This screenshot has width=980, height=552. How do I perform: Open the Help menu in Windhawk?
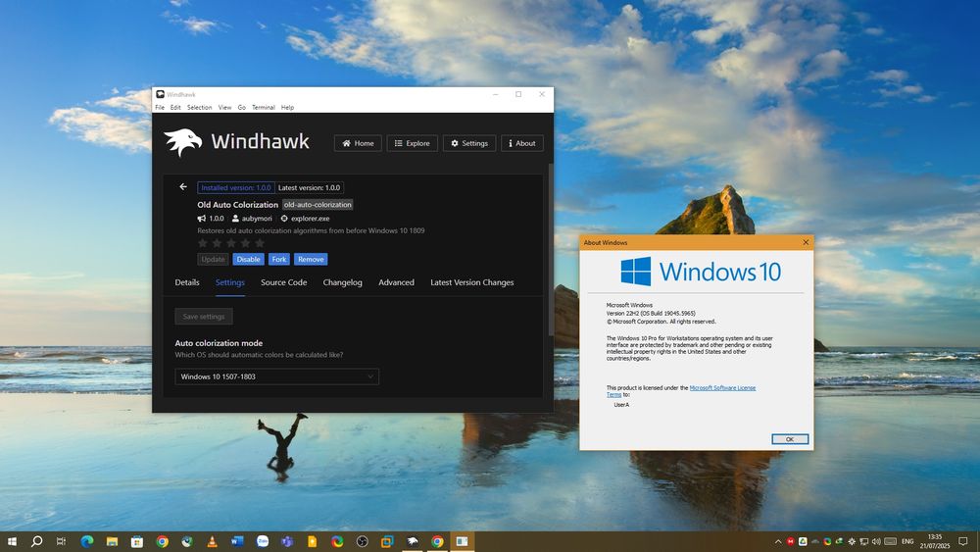pos(287,108)
